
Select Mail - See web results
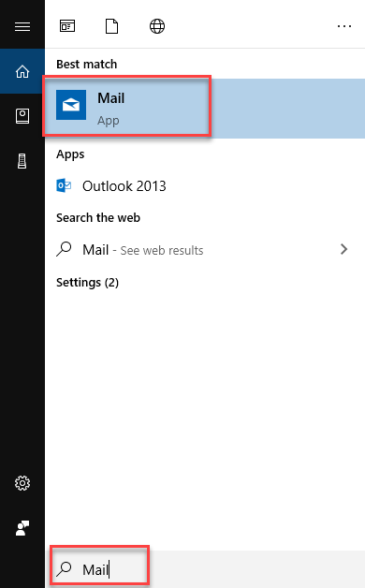coord(205,249)
